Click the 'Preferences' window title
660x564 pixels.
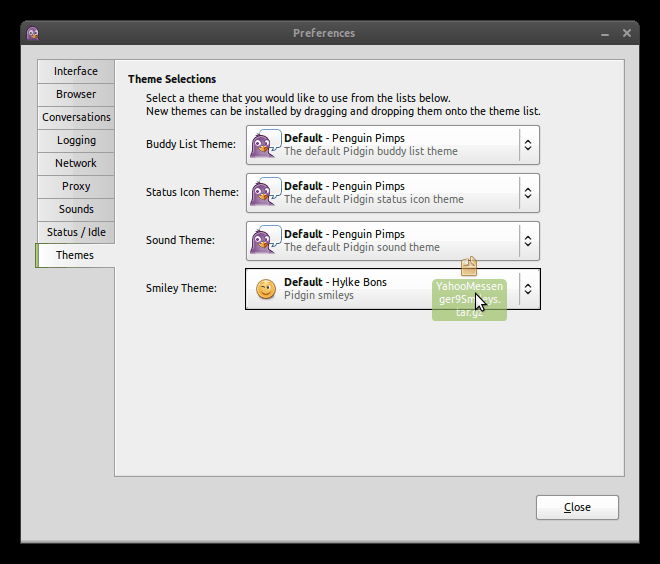coord(324,33)
